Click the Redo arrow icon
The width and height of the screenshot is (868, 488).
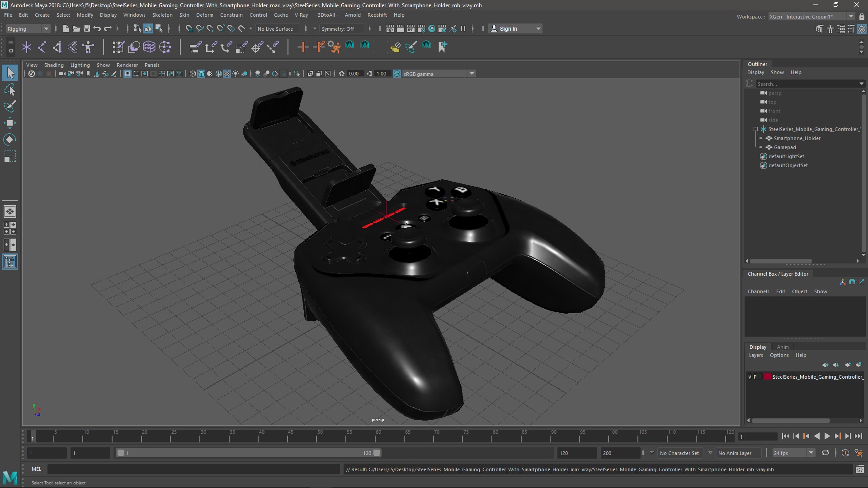108,28
